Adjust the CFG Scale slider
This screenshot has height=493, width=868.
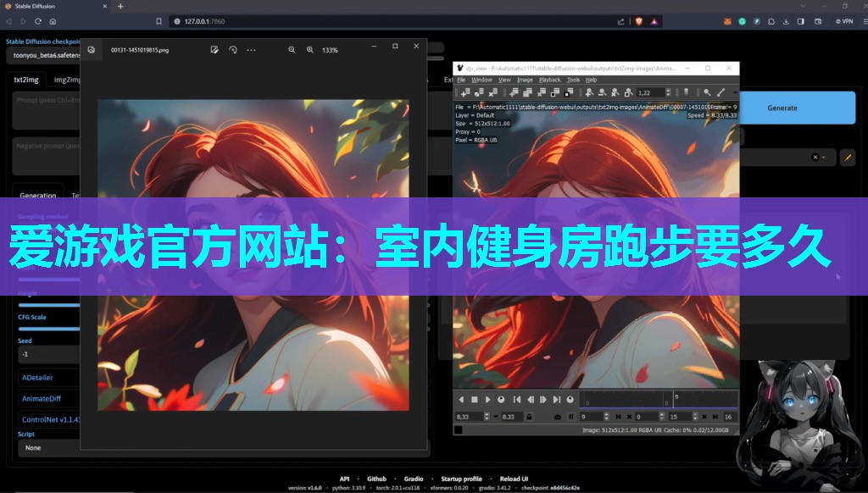49,329
